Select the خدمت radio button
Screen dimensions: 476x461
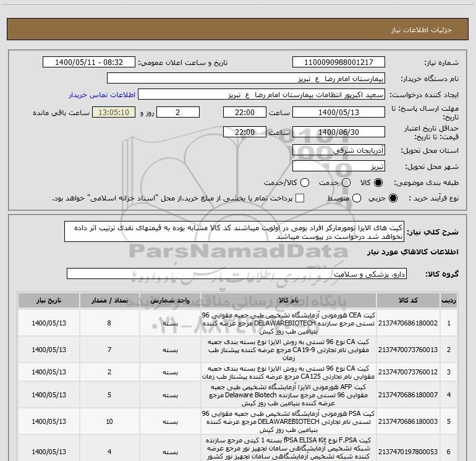click(346, 183)
